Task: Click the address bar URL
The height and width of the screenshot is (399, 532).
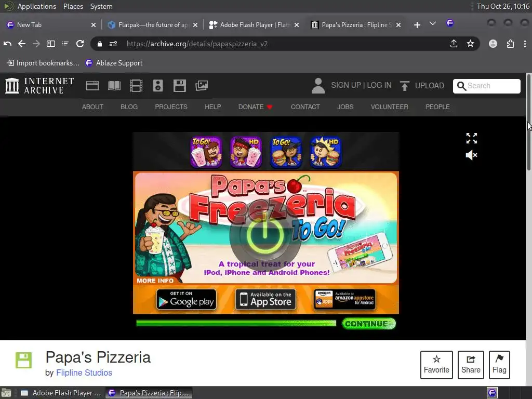Action: (x=197, y=44)
